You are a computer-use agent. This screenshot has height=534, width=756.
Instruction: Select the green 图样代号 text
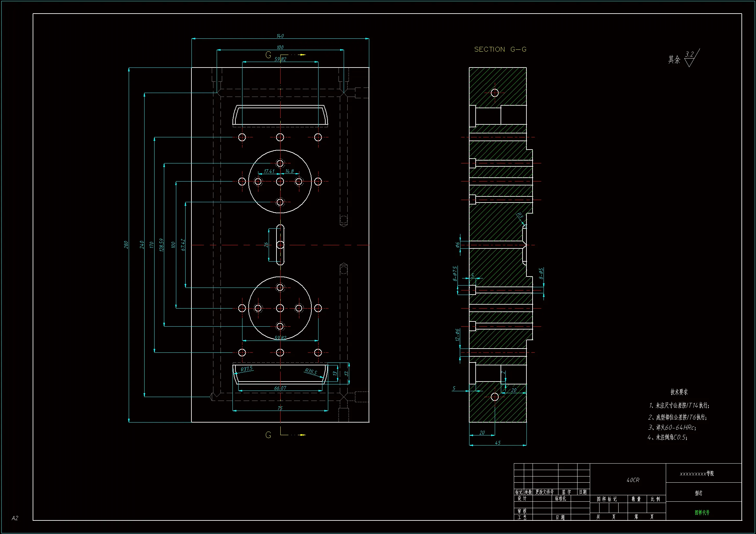(702, 512)
